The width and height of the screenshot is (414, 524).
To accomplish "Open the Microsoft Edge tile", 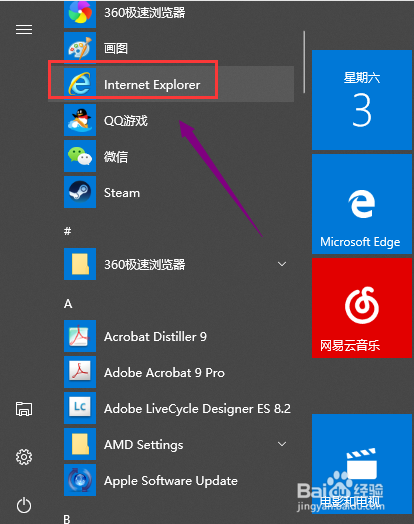I will pyautogui.click(x=362, y=204).
